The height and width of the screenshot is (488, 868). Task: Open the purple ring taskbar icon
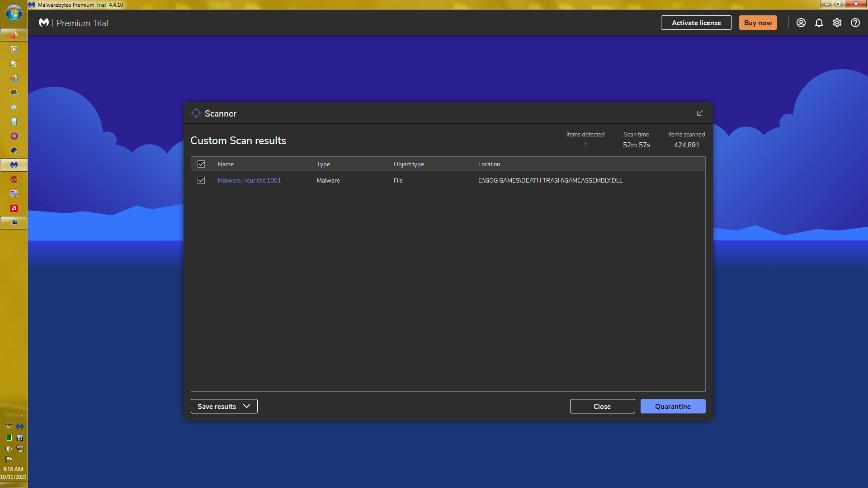pos(14,136)
